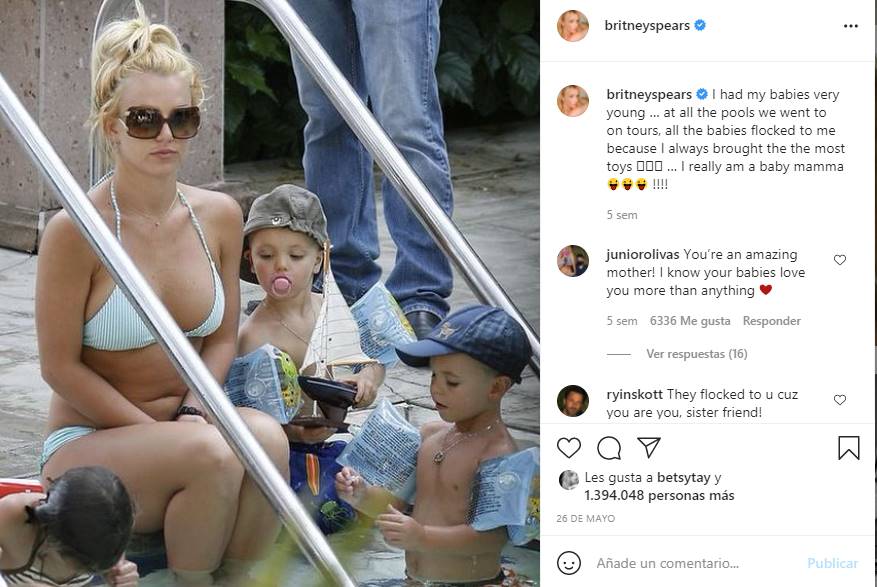This screenshot has width=877, height=587.
Task: Share the post via the paper plane icon
Action: click(649, 447)
